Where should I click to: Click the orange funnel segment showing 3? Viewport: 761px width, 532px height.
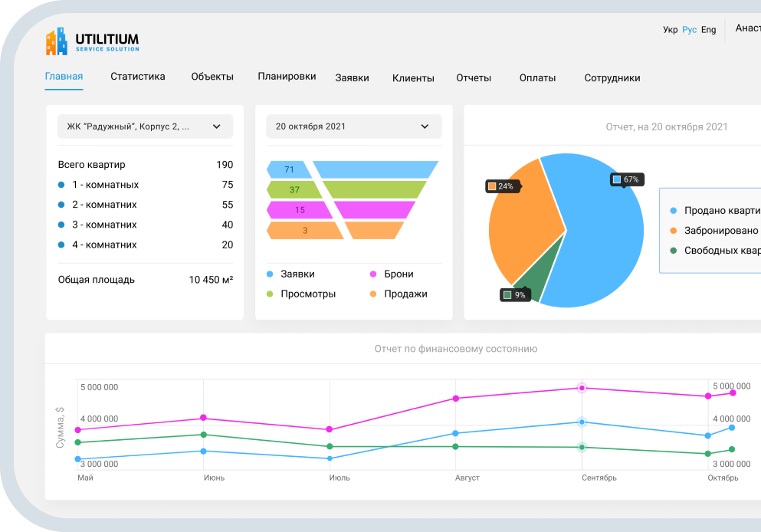pyautogui.click(x=305, y=230)
